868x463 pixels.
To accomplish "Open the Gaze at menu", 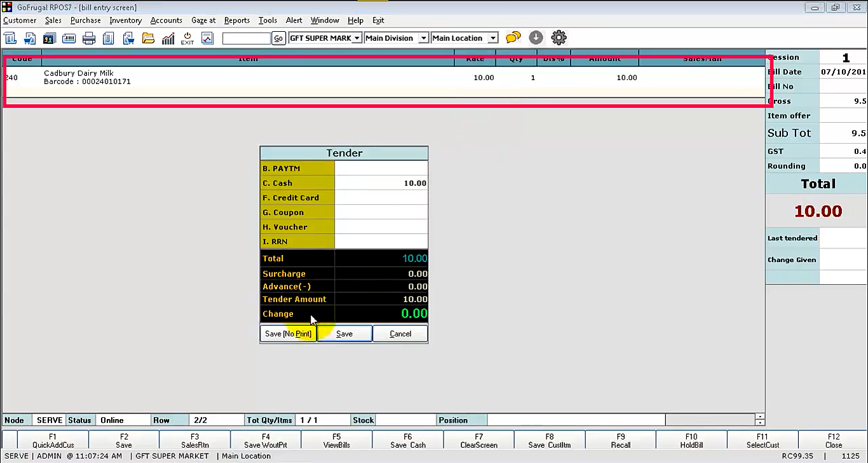I will [x=203, y=20].
